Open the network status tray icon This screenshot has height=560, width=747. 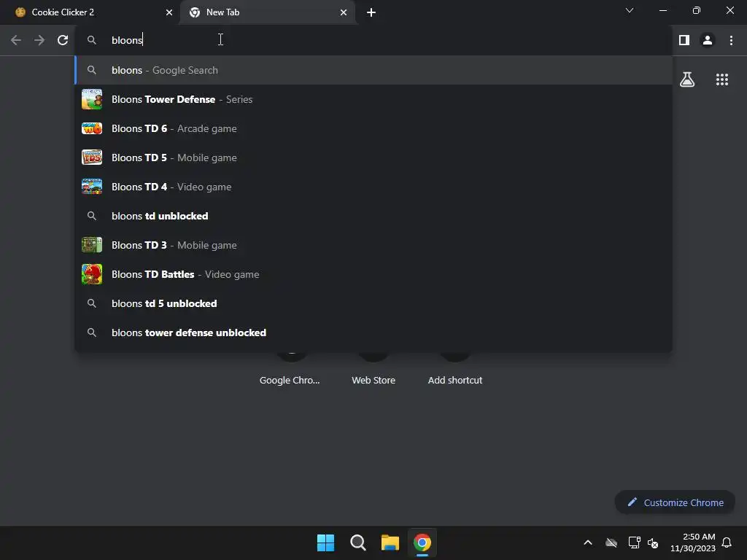tap(634, 542)
